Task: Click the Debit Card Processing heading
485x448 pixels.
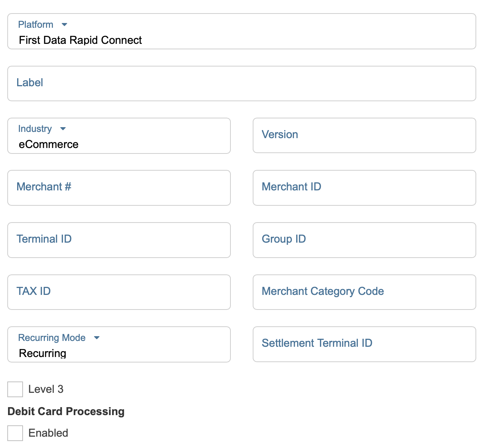Action: point(66,411)
